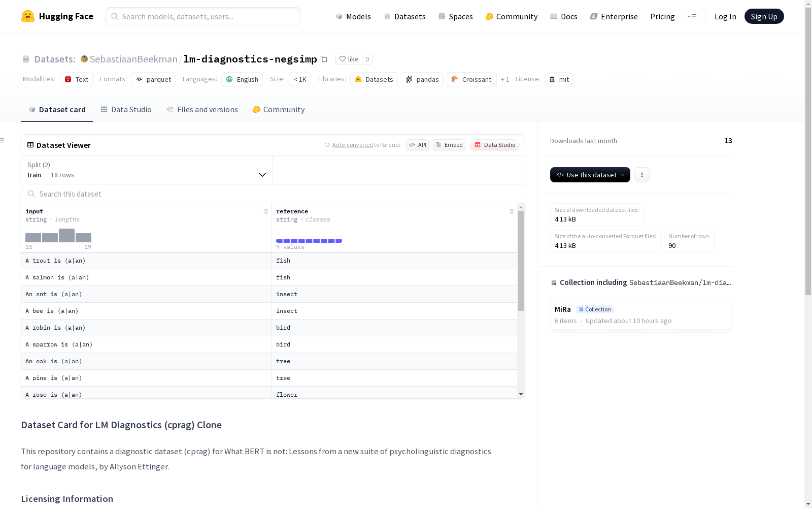Click the Log In link
Image resolution: width=812 pixels, height=508 pixels.
(x=725, y=16)
